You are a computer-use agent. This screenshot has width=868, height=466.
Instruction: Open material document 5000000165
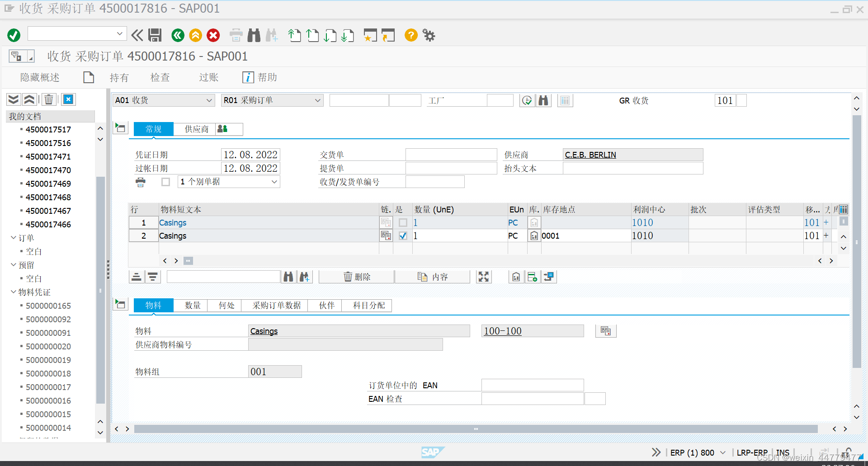[x=48, y=306]
